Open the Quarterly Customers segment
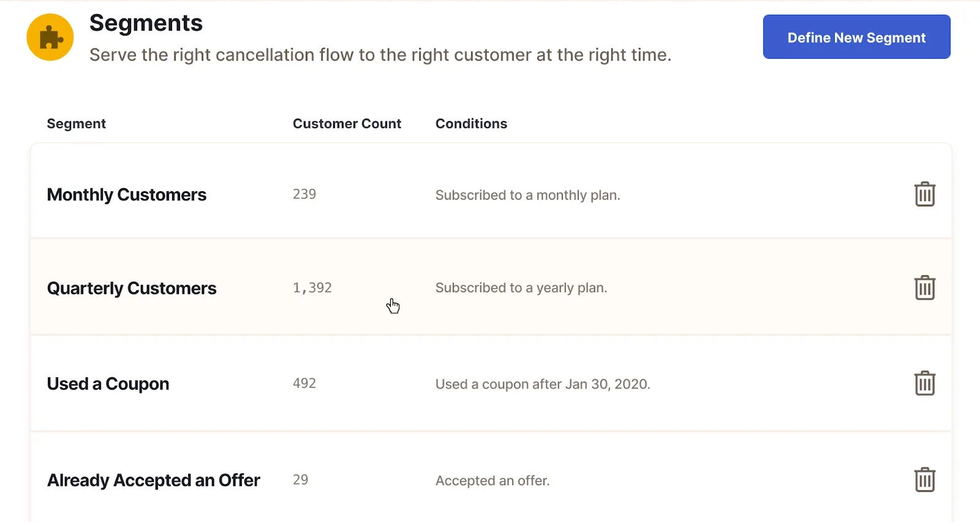Screen dimensions: 980x522 click(132, 289)
